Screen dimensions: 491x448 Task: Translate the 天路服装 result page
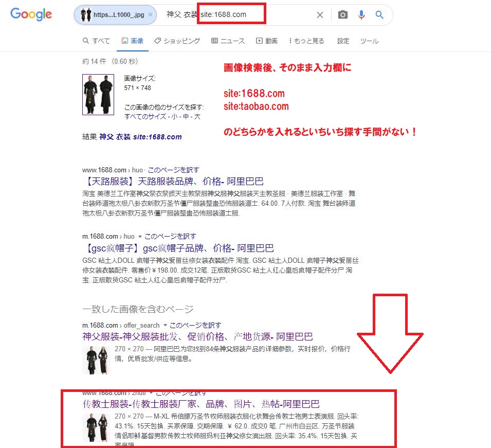(x=173, y=170)
